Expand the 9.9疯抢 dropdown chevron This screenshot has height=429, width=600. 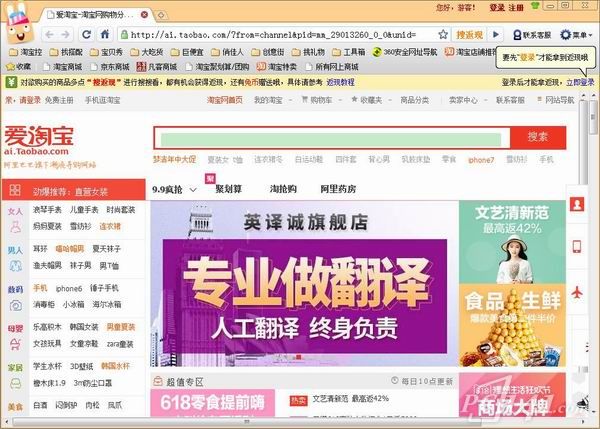[193, 189]
